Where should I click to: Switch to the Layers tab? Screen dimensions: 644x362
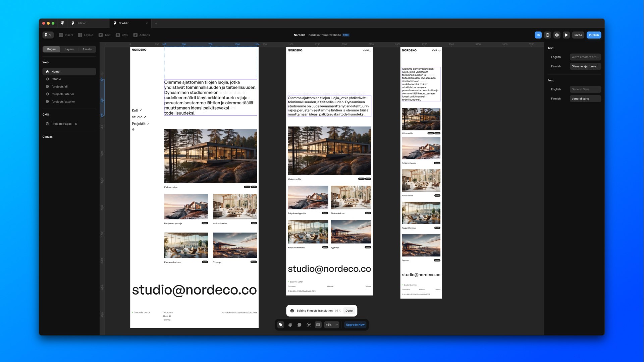[x=69, y=49]
